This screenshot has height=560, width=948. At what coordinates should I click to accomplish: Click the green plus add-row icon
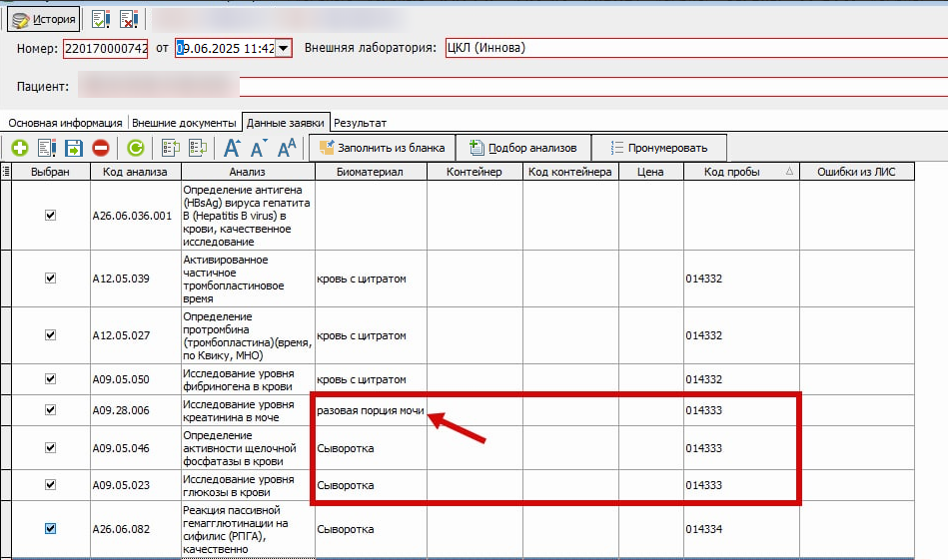coord(19,148)
